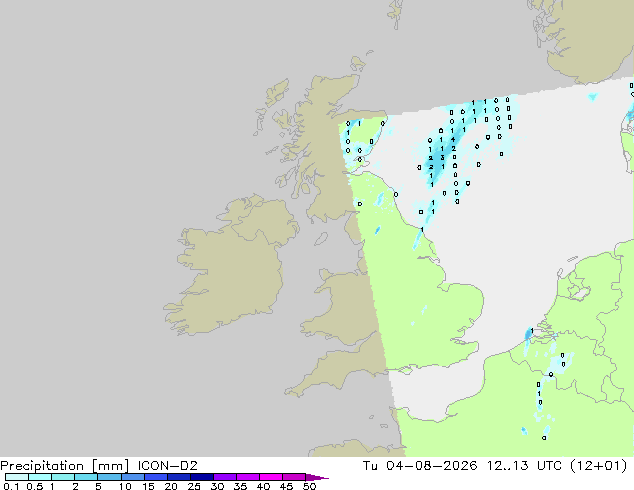Click the Isle of Wight outline
The image size is (634, 490).
(405, 370)
